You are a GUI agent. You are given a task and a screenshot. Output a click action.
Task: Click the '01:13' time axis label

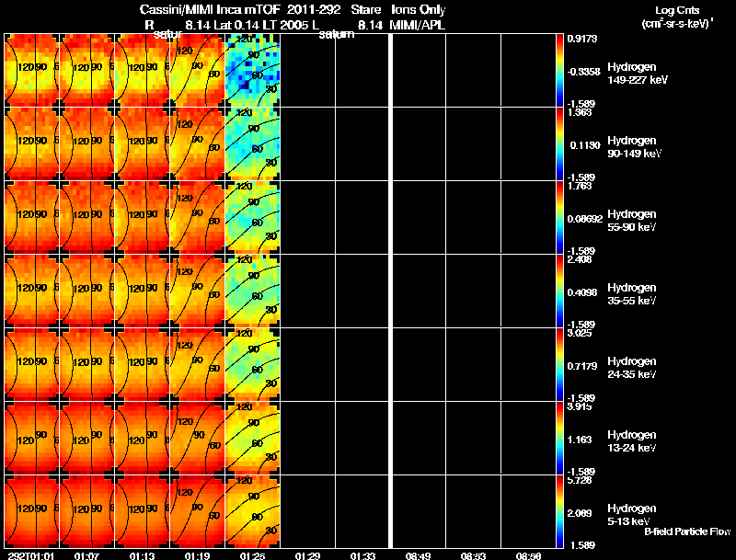tap(142, 555)
